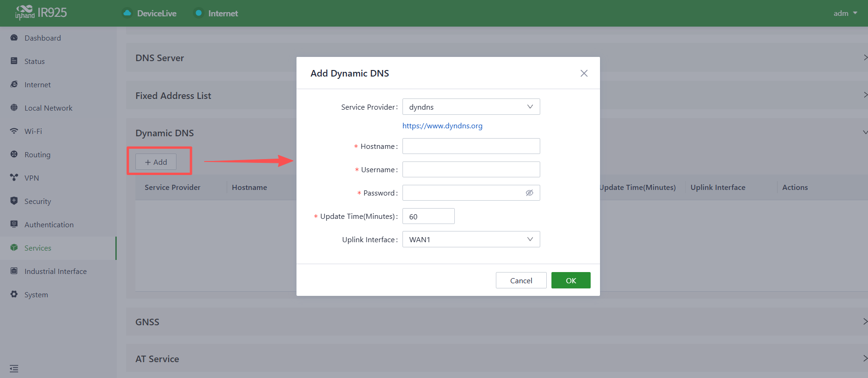Expand the GNSS section
The image size is (868, 378).
[x=497, y=322]
